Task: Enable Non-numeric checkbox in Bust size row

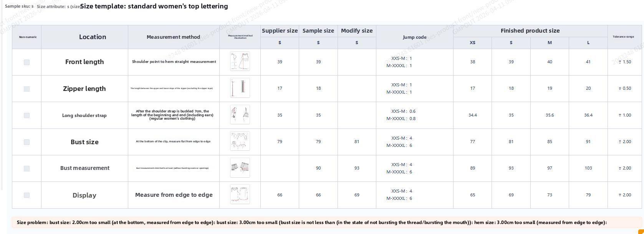Action: coord(26,142)
